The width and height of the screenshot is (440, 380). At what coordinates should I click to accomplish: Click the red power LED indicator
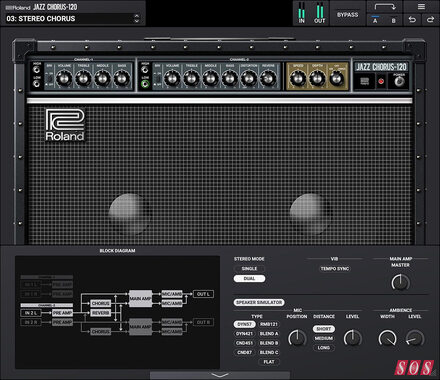(381, 81)
